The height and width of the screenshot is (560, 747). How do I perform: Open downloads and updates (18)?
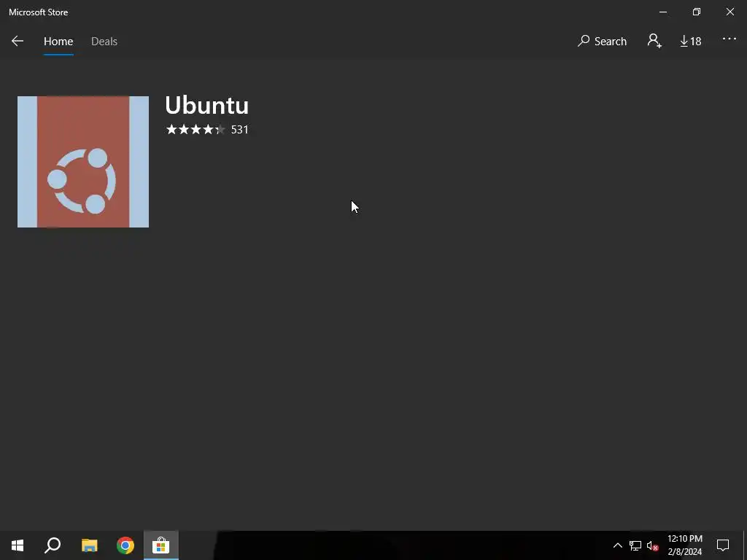tap(690, 42)
